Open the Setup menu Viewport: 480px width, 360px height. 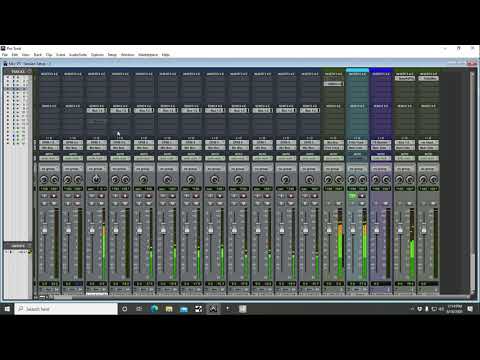[x=112, y=55]
